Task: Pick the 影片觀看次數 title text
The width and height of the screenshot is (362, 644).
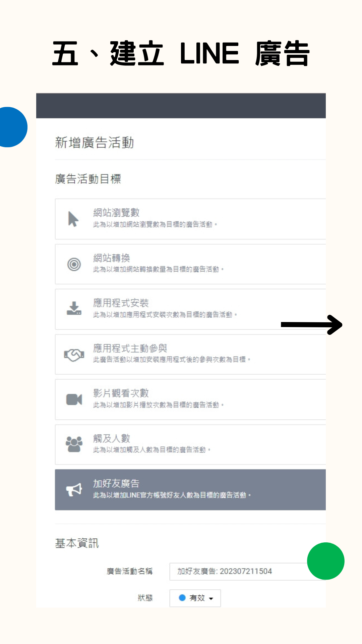Action: coord(121,393)
